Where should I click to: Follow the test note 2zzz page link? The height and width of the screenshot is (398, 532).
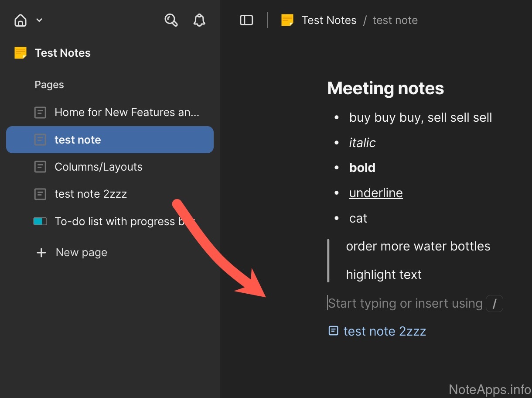pos(384,331)
